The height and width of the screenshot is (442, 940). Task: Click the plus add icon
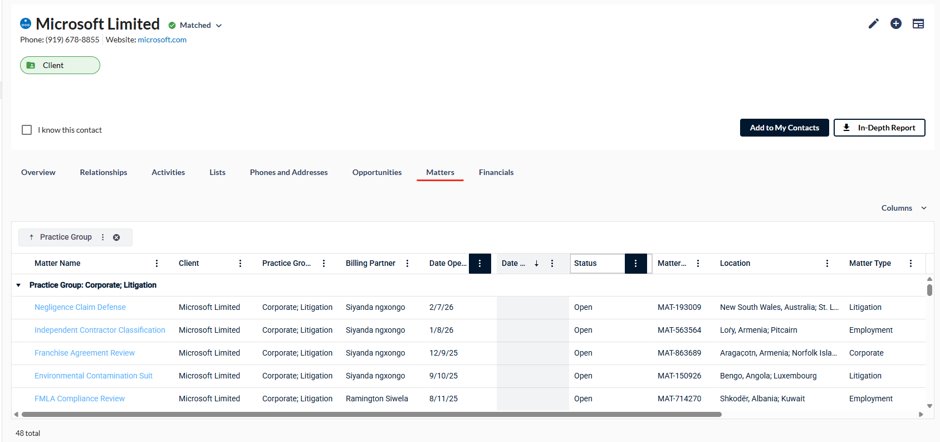pos(896,24)
